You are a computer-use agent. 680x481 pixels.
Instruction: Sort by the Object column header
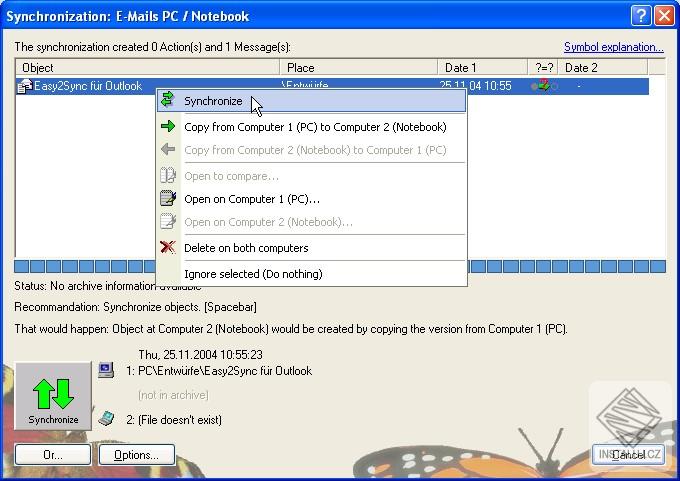pos(147,68)
